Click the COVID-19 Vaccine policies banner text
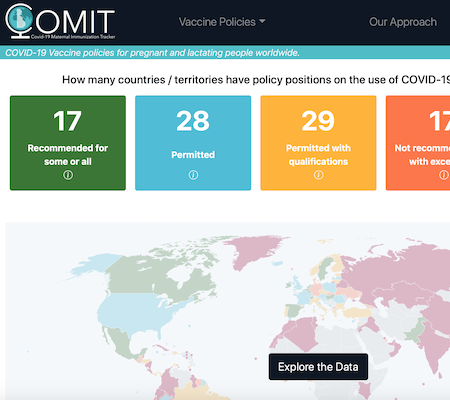The height and width of the screenshot is (400, 450). coord(152,53)
